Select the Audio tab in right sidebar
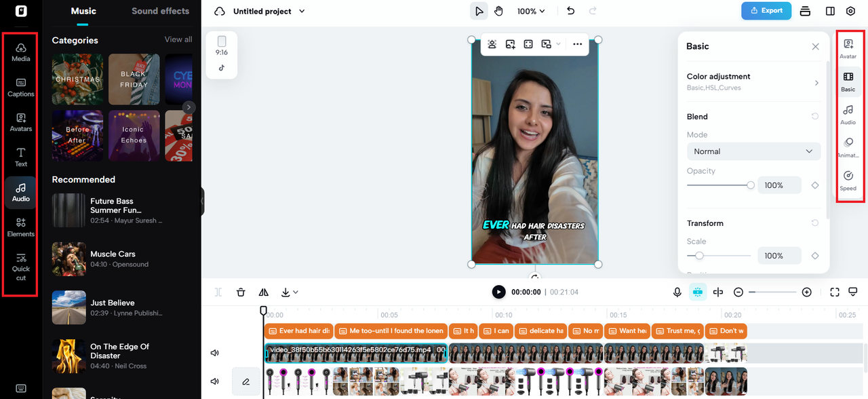The width and height of the screenshot is (868, 399). (x=848, y=115)
